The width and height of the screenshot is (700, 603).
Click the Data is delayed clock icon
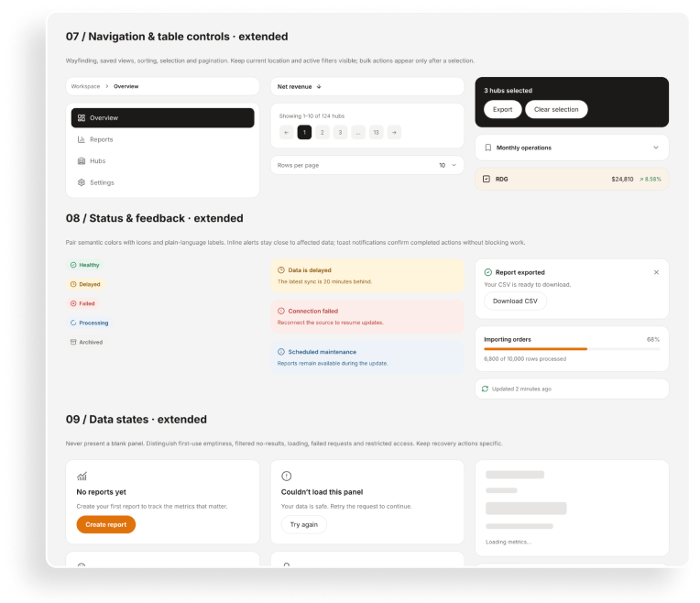click(x=281, y=270)
